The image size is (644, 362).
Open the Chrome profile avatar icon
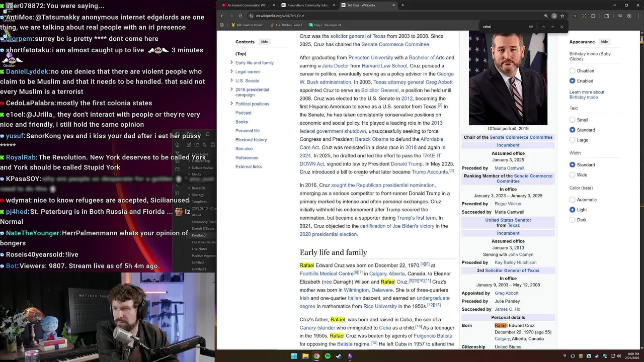click(x=629, y=16)
